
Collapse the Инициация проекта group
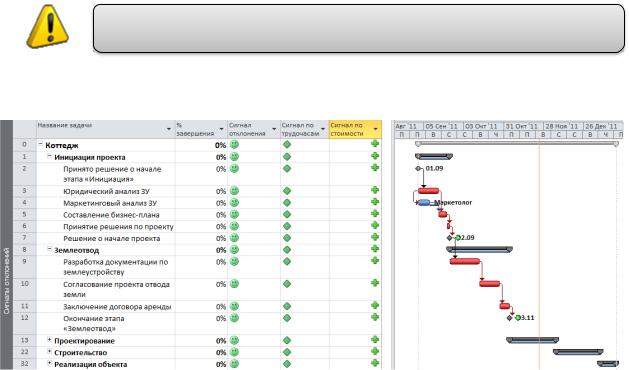[49, 156]
